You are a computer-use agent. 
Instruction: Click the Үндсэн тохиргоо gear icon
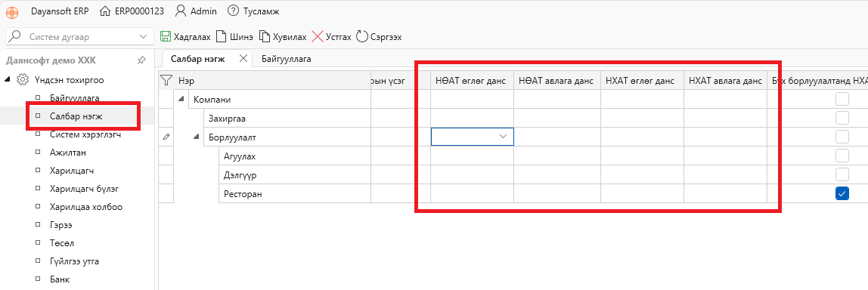point(23,80)
